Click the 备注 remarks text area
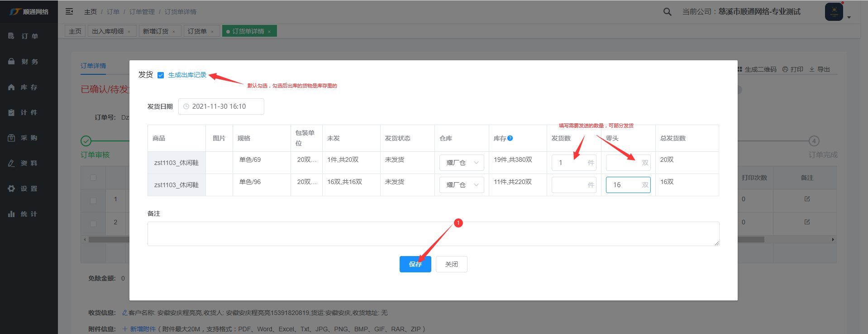The height and width of the screenshot is (334, 868). pyautogui.click(x=433, y=234)
